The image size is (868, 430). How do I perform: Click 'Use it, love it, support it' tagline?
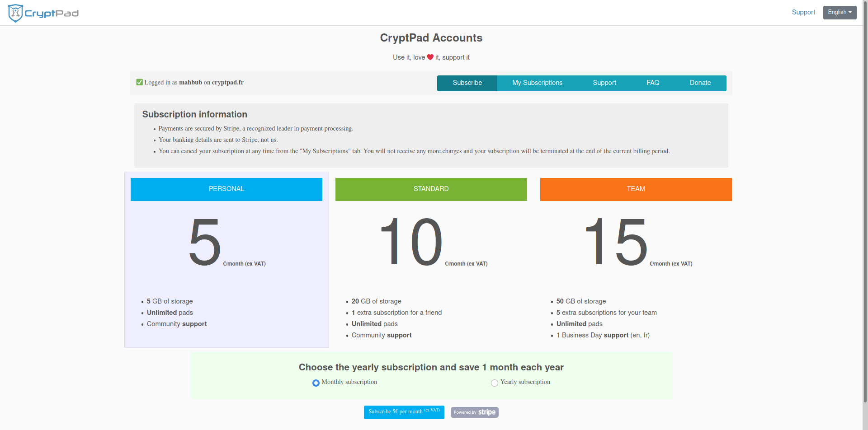431,57
